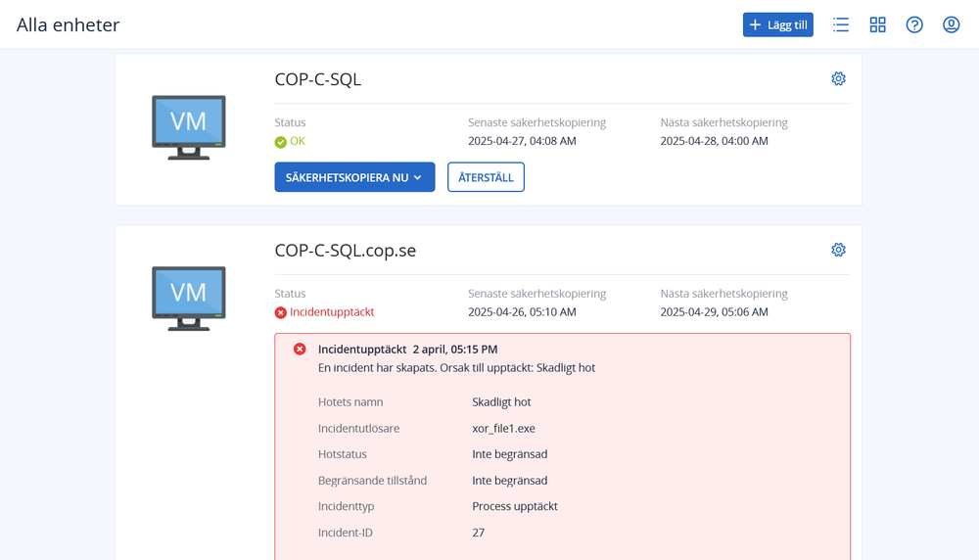
Task: Click next backup date 2025-04-28, 04:00 AM
Action: [715, 141]
